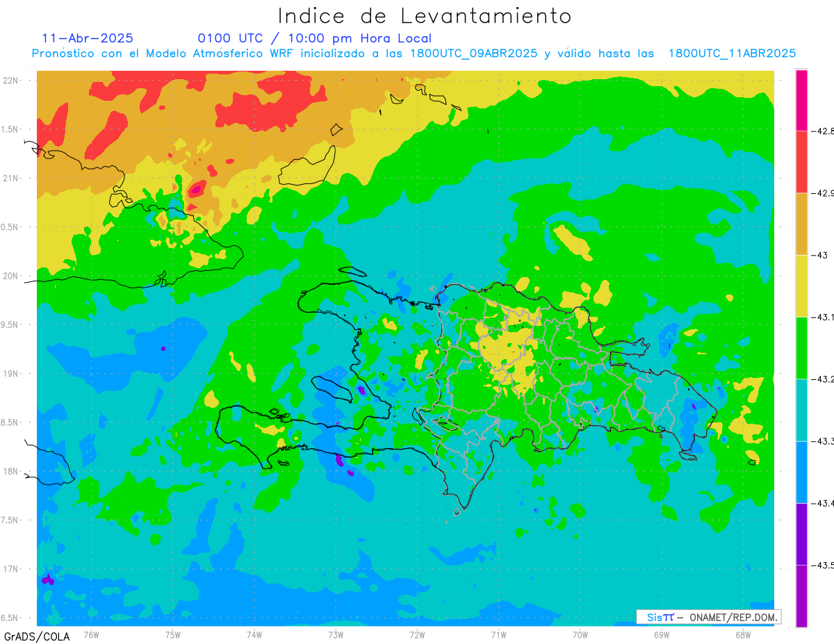Click the "6.5N" latitude axis label

pos(10,618)
